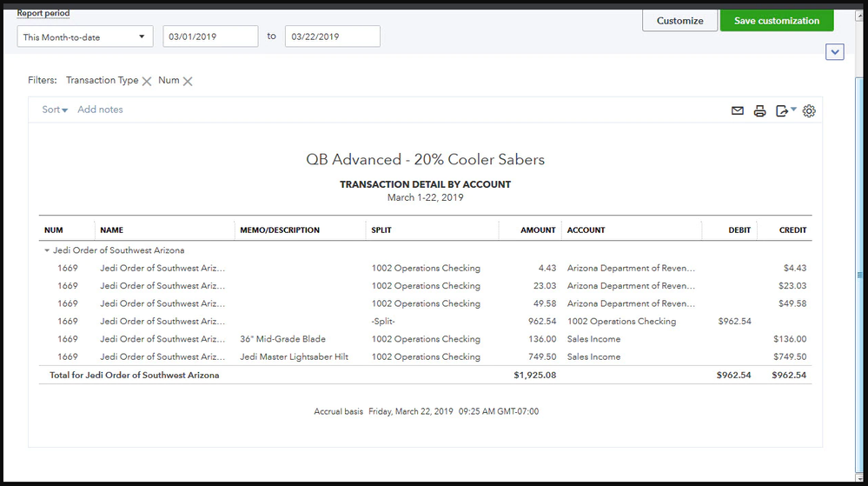This screenshot has width=868, height=486.
Task: Open the Jedi Master Lightsaber Hilt row
Action: pos(294,357)
